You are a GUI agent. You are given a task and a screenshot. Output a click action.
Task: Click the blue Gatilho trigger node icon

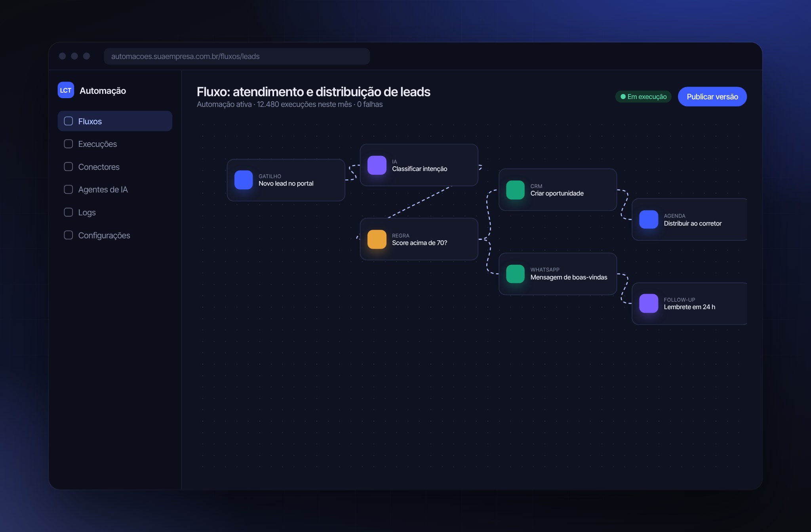click(x=244, y=180)
